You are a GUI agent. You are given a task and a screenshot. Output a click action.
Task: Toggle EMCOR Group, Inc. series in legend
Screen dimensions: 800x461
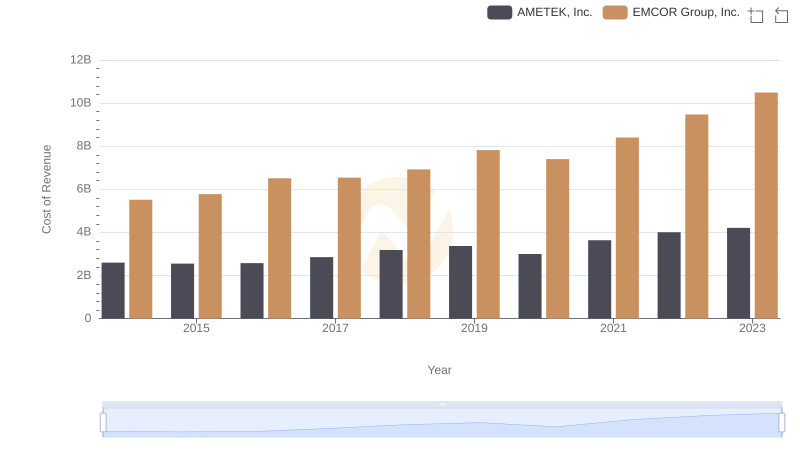point(671,12)
